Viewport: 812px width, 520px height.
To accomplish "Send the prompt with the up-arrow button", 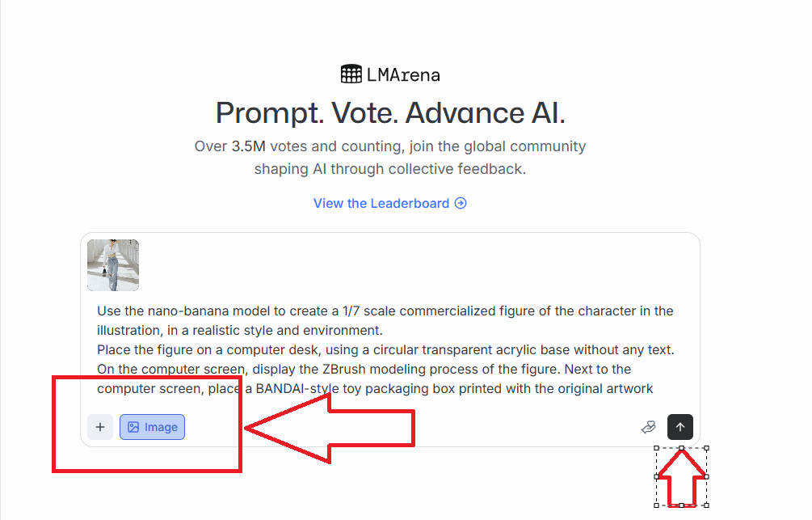I will point(680,427).
